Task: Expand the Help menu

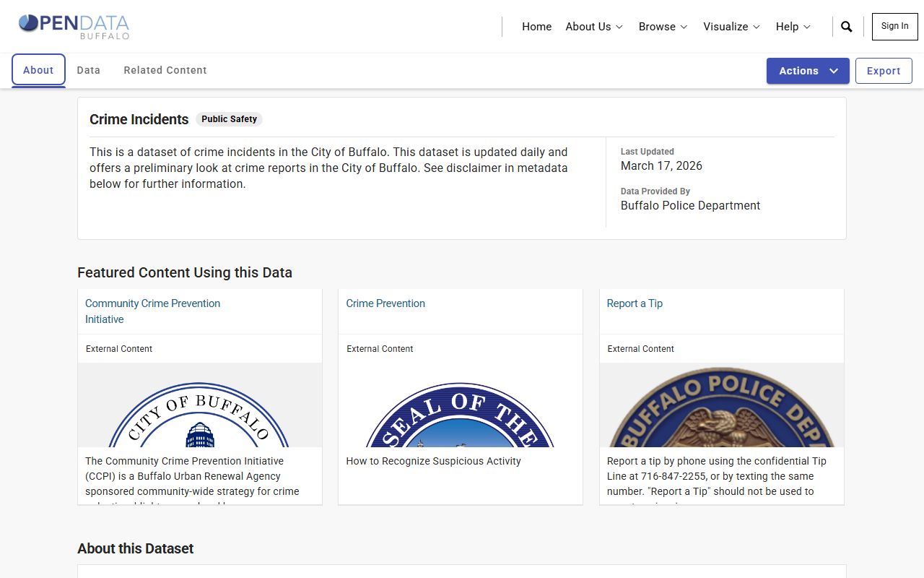Action: click(x=793, y=27)
